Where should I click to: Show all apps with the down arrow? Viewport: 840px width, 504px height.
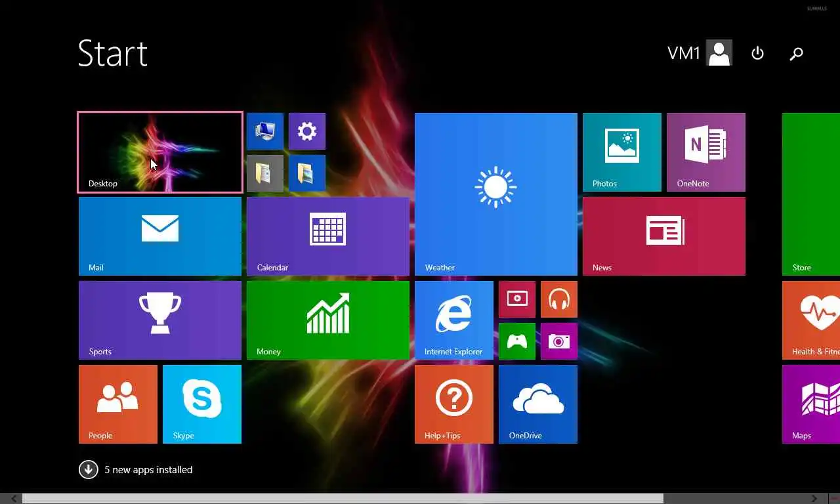[x=89, y=469]
